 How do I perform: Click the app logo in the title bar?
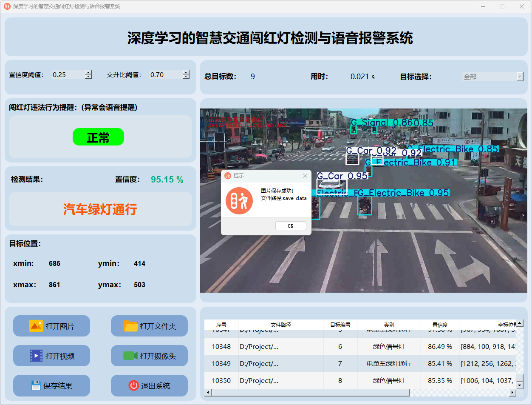click(x=7, y=6)
